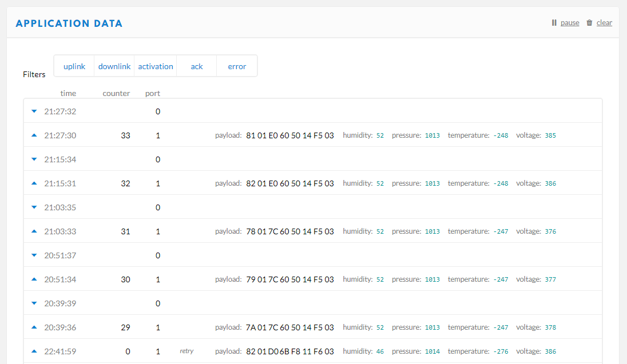Toggle the activation filter

click(155, 66)
